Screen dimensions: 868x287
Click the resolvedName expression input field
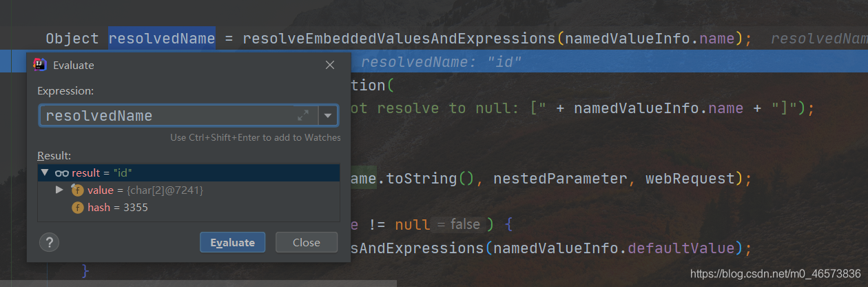[x=178, y=116]
